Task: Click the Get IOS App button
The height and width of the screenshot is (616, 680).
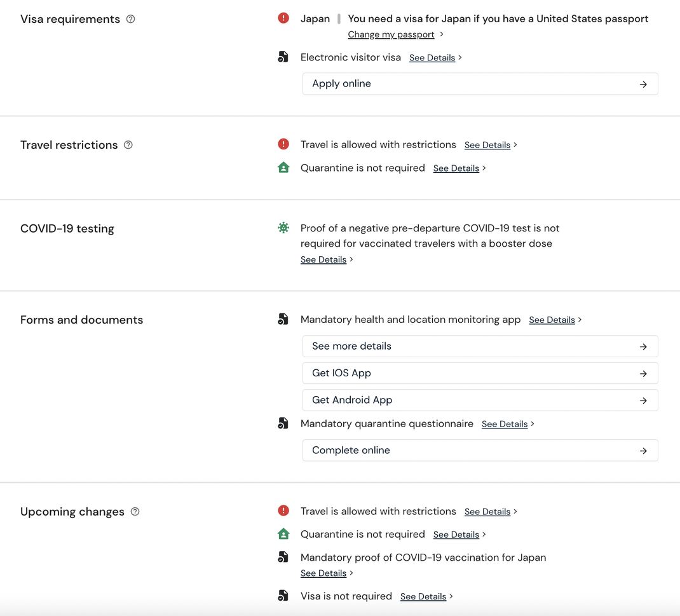Action: [x=480, y=373]
